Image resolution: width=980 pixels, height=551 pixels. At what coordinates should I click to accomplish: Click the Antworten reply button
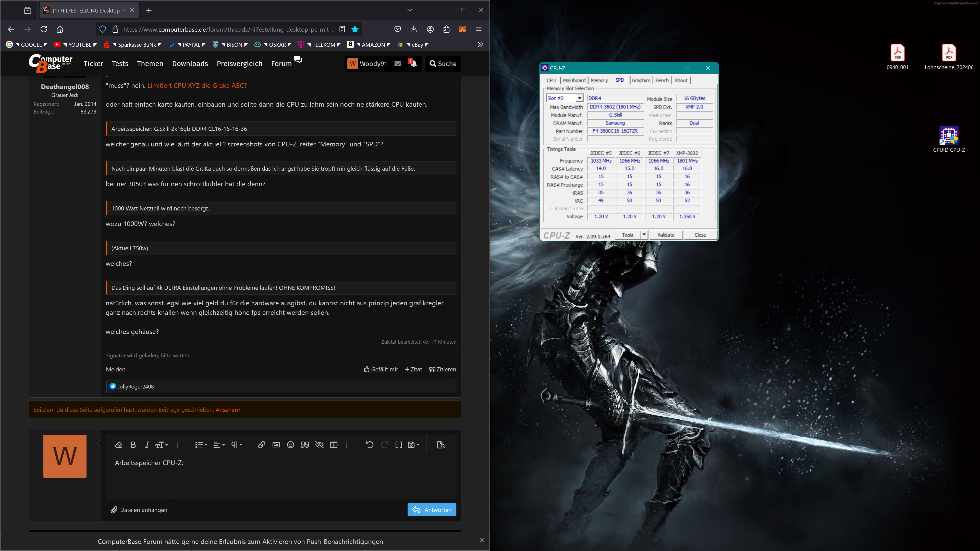coord(431,510)
